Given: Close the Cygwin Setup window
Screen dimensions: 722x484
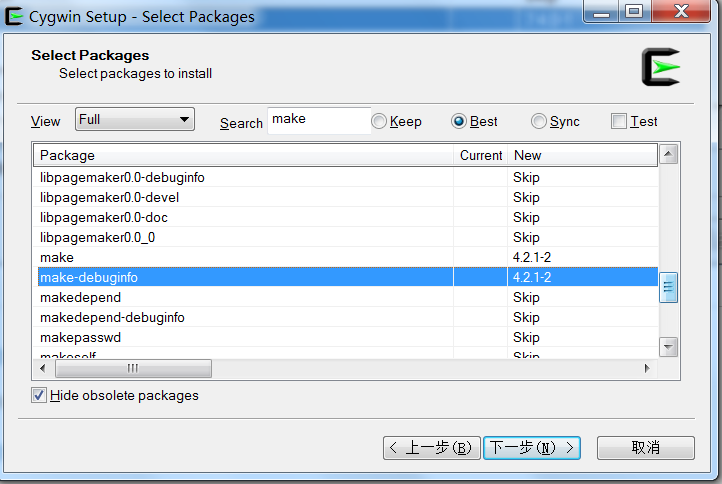Looking at the screenshot, I should tap(681, 11).
